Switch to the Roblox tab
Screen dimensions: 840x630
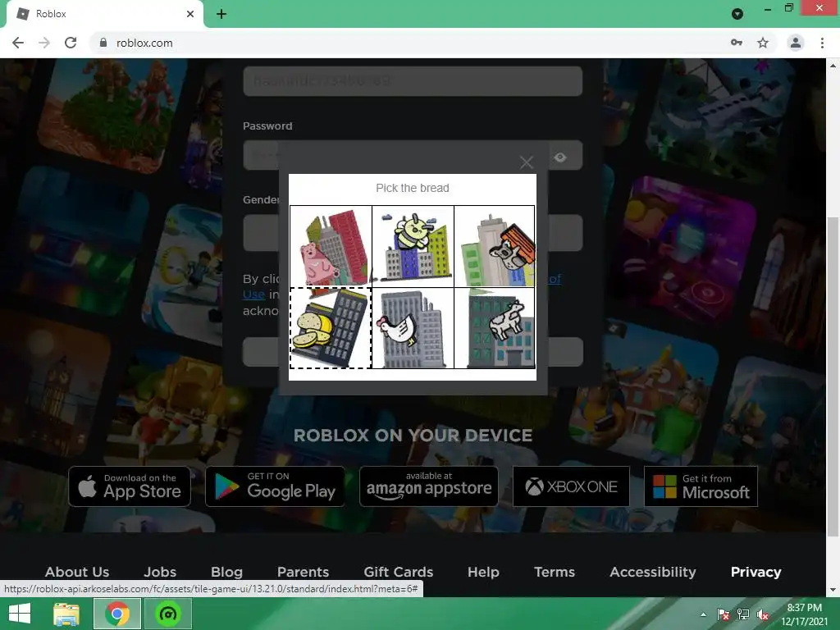pos(104,14)
